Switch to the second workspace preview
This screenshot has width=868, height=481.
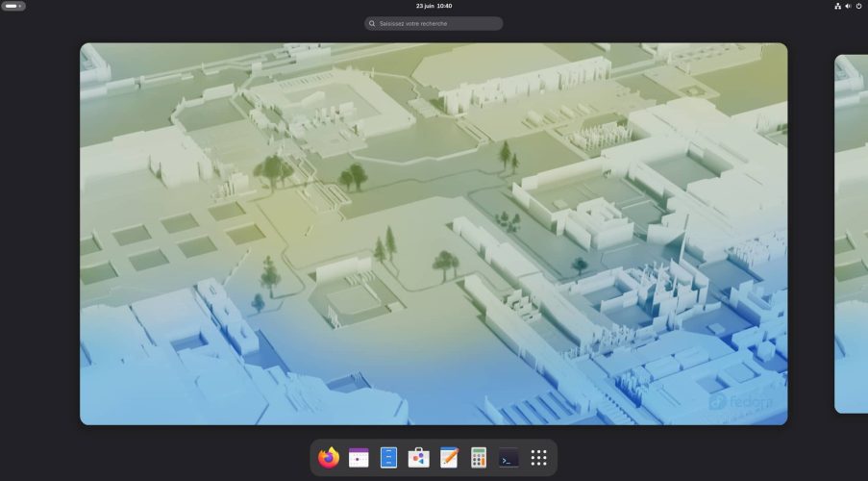(x=852, y=234)
